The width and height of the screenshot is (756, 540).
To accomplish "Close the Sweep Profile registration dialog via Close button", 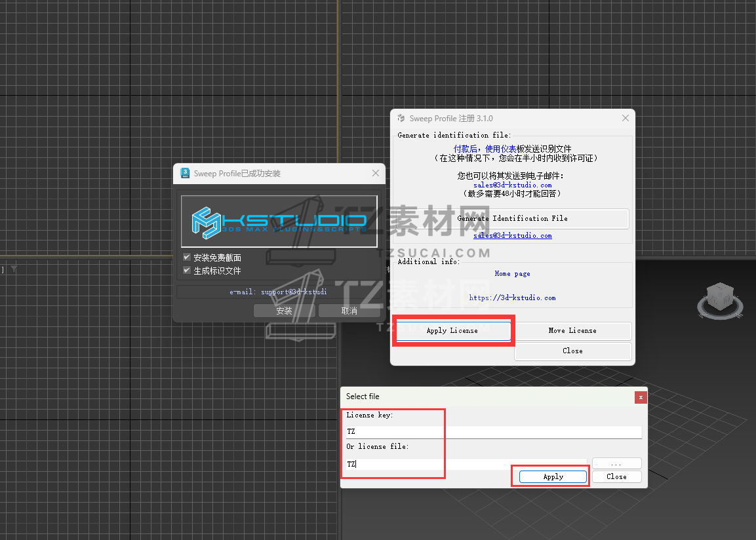I will (x=572, y=351).
